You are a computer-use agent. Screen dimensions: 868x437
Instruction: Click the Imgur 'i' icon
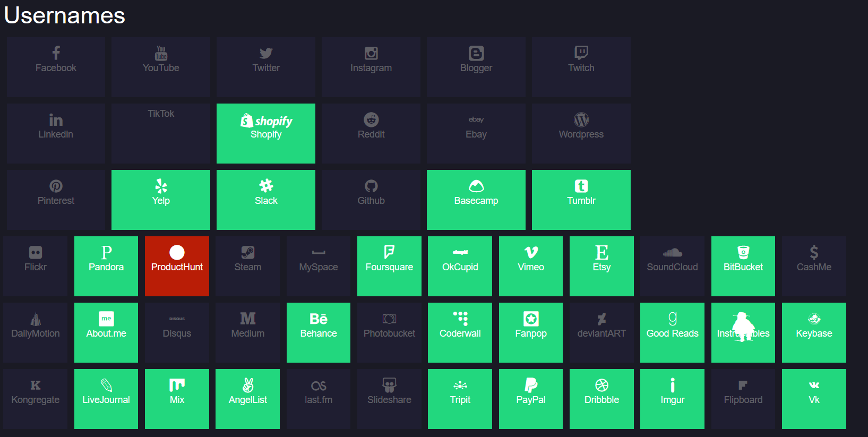(x=673, y=385)
